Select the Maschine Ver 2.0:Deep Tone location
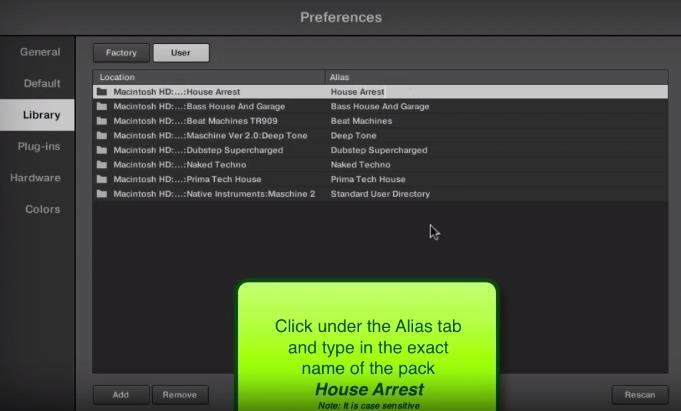Image resolution: width=681 pixels, height=411 pixels. pos(210,136)
